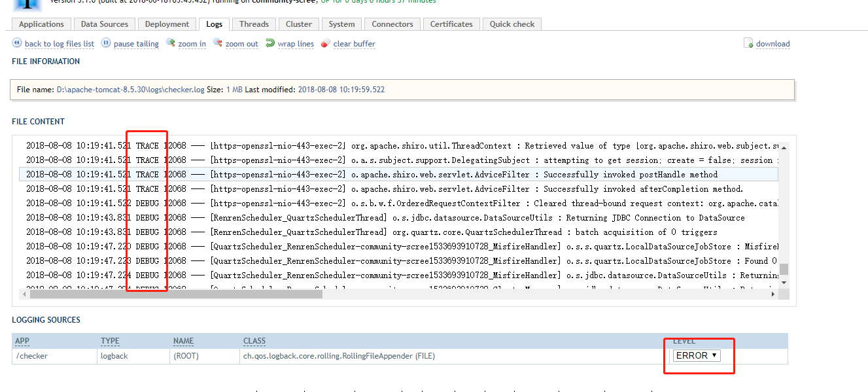Click the log scroll up arrow

point(784,148)
